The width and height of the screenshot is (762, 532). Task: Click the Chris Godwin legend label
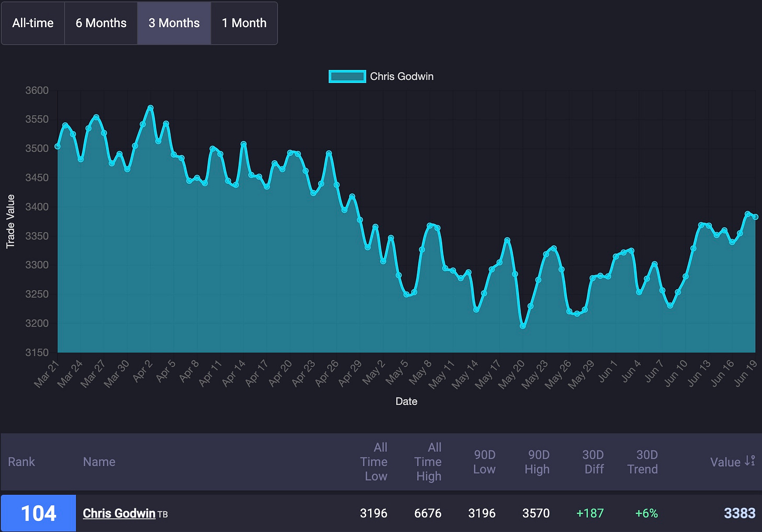tap(402, 76)
